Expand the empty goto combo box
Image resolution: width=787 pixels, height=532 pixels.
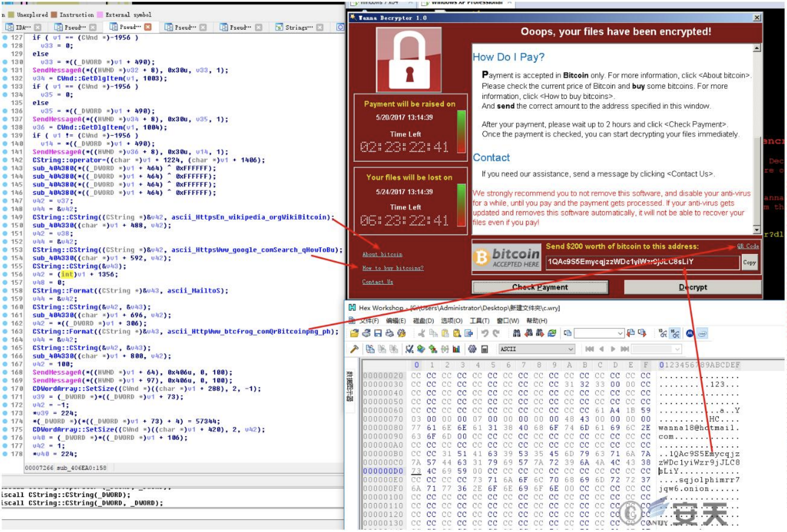(x=620, y=334)
